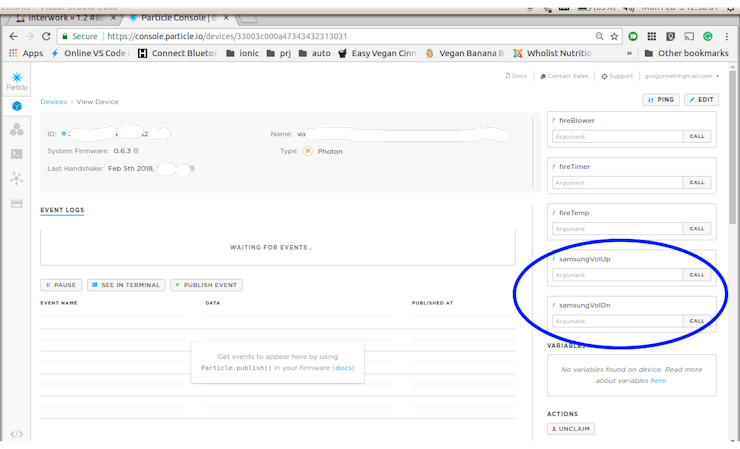Click the address bar URL
Image resolution: width=740 pixels, height=449 pixels.
pyautogui.click(x=227, y=36)
